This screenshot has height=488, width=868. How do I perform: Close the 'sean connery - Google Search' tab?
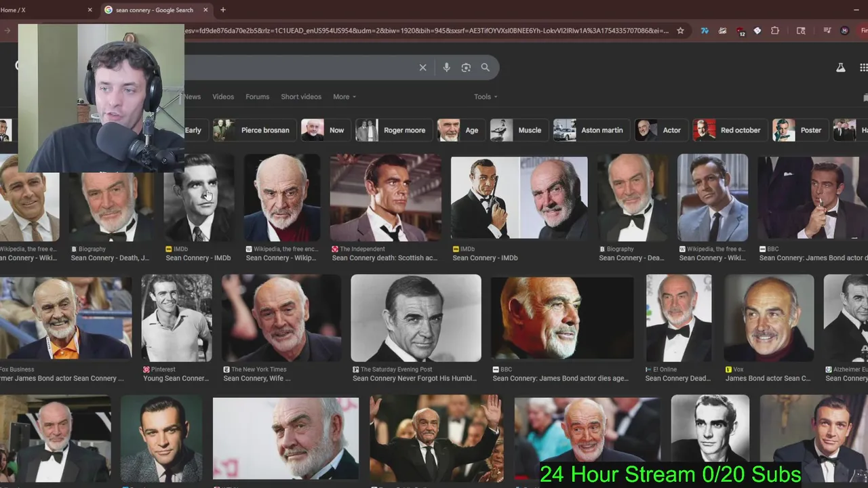[x=205, y=10]
